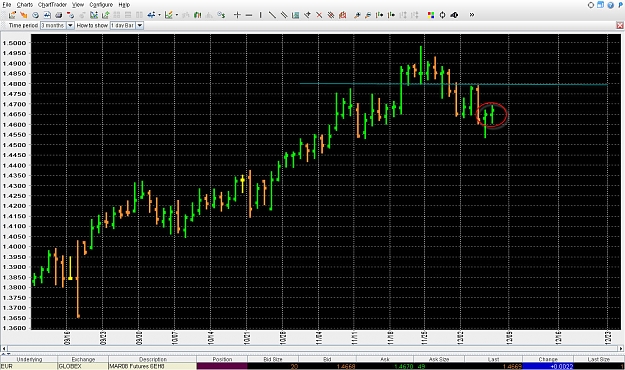
Task: Click the blue crosshair arrows toolbar icon
Action: (151, 15)
